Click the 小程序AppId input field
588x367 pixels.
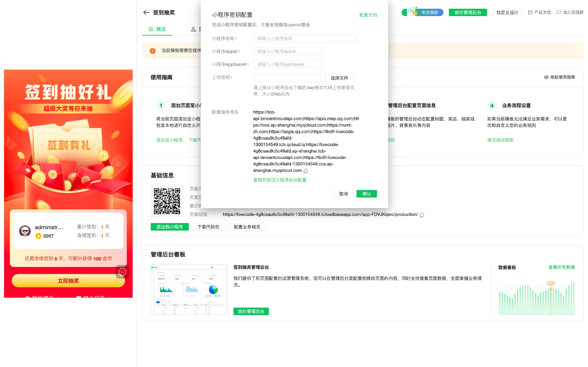point(287,51)
